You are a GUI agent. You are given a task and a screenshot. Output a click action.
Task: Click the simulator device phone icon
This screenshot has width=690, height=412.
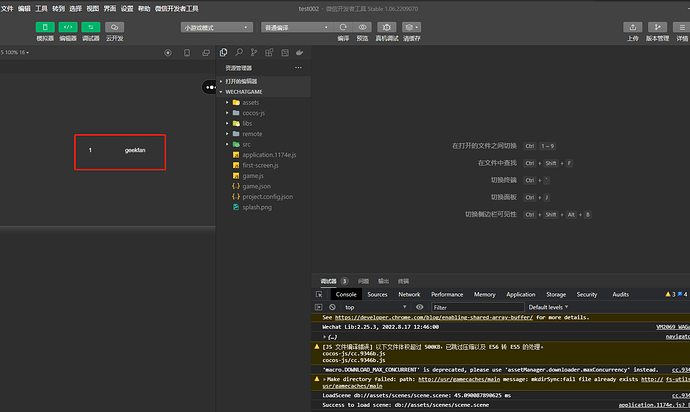(x=187, y=53)
